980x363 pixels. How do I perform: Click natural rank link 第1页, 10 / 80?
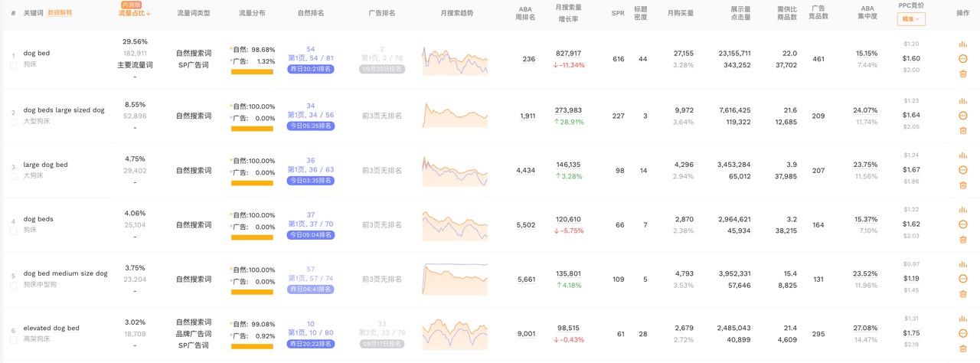pos(310,332)
